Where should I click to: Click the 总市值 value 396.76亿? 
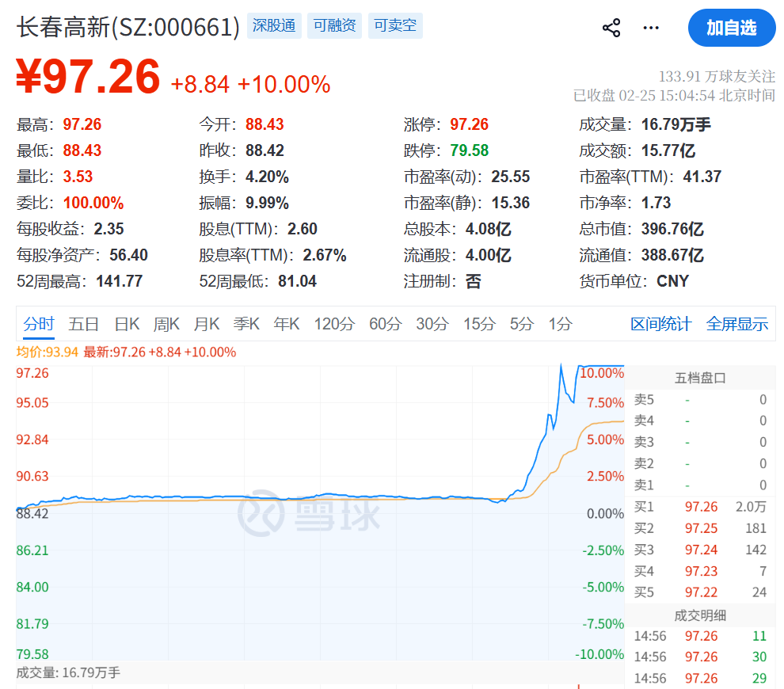coord(672,229)
